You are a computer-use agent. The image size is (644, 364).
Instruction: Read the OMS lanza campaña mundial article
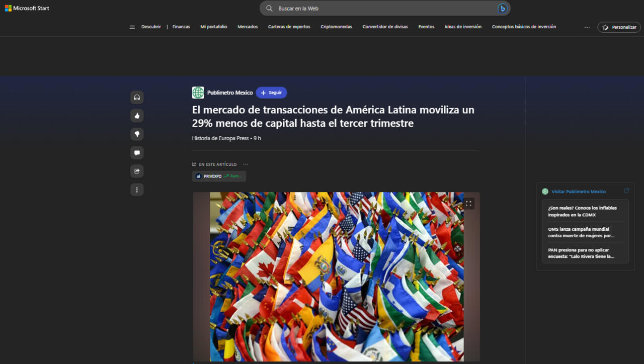(x=581, y=232)
